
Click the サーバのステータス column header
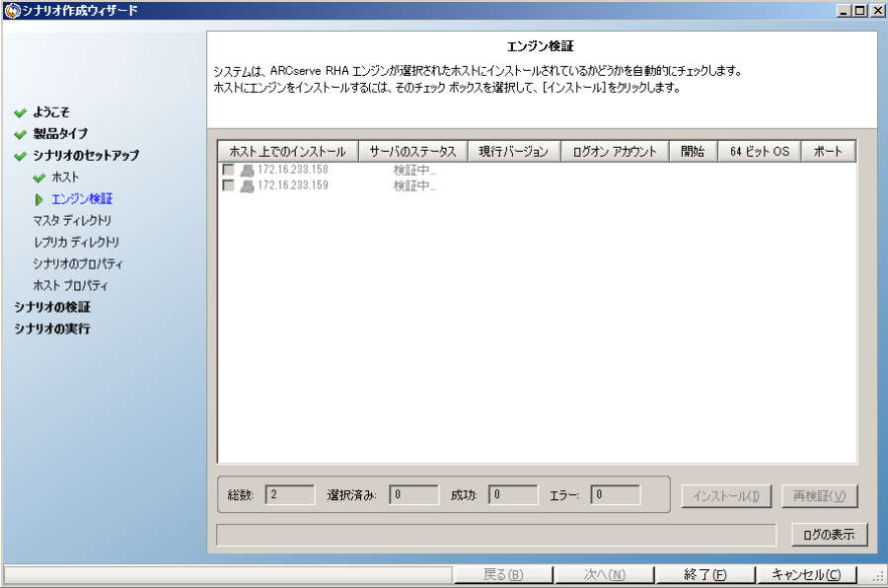pos(412,151)
